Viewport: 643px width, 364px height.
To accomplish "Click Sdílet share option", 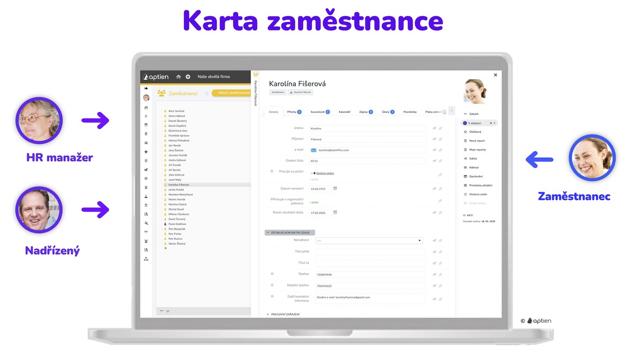I will (470, 158).
